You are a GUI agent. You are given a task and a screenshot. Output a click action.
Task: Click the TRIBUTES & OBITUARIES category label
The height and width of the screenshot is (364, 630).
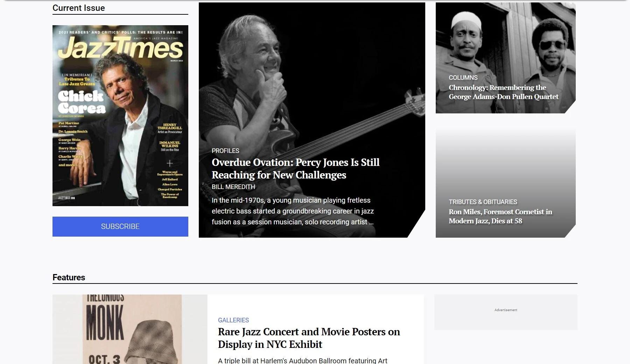(x=483, y=202)
